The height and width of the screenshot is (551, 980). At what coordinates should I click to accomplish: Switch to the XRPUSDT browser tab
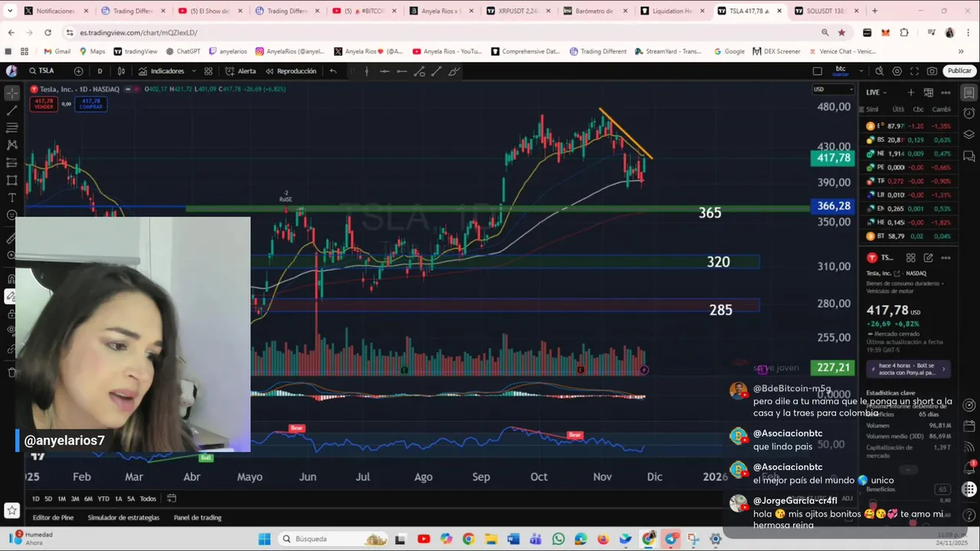518,11
